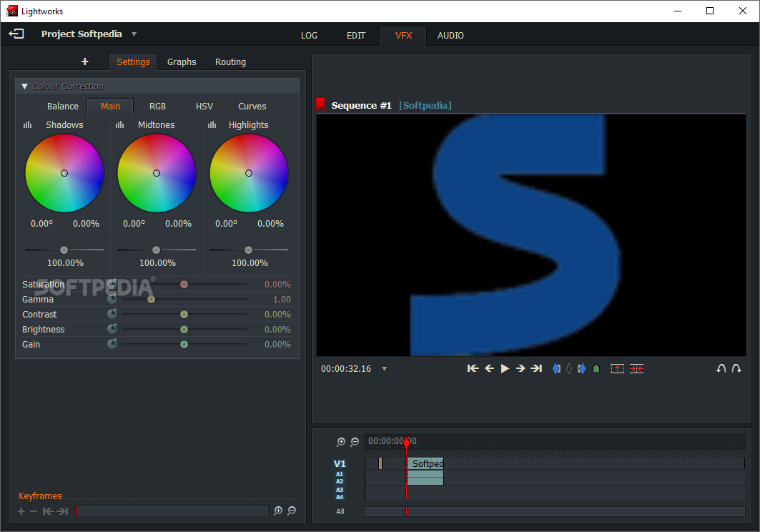This screenshot has width=760, height=532.
Task: Click the red timeline playhead marker
Action: 407,442
